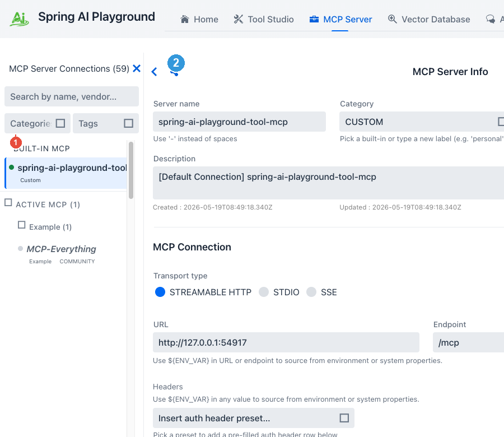Image resolution: width=504 pixels, height=437 pixels.
Task: Click into the Description text area
Action: click(328, 183)
